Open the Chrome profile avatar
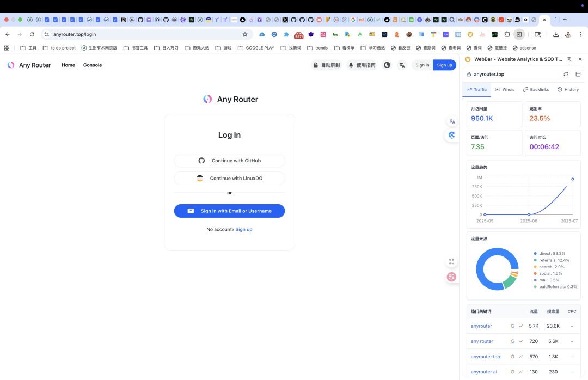This screenshot has height=380, width=588. click(568, 34)
